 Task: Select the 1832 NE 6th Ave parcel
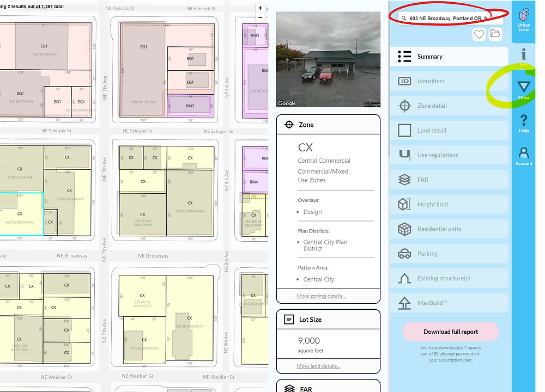45,47
